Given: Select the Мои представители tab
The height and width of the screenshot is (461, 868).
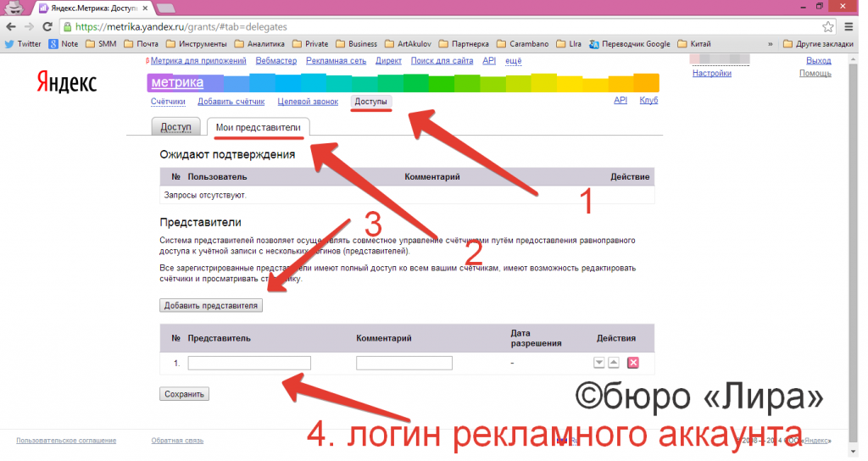Looking at the screenshot, I should click(258, 127).
